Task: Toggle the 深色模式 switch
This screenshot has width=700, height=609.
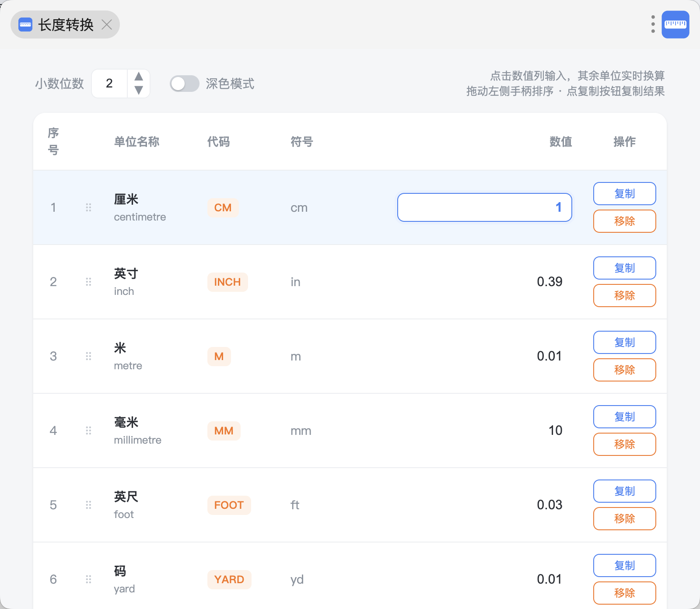Action: (x=184, y=84)
